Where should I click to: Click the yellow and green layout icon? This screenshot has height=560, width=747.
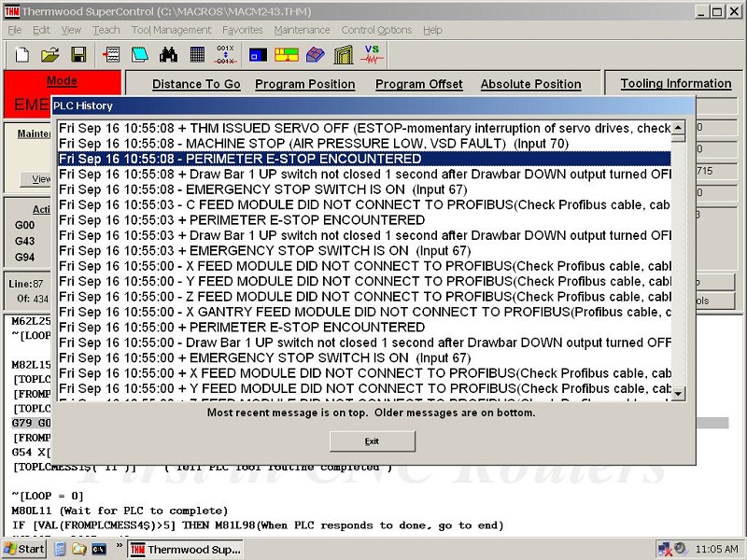[286, 54]
